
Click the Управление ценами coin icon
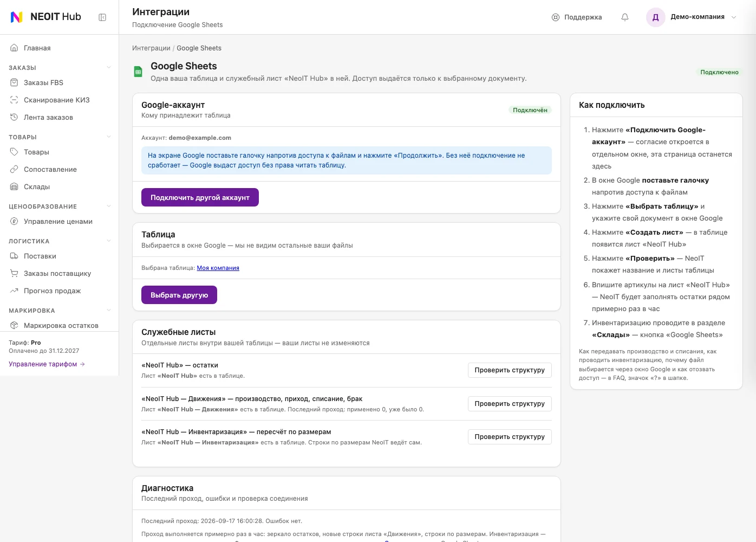click(x=14, y=222)
